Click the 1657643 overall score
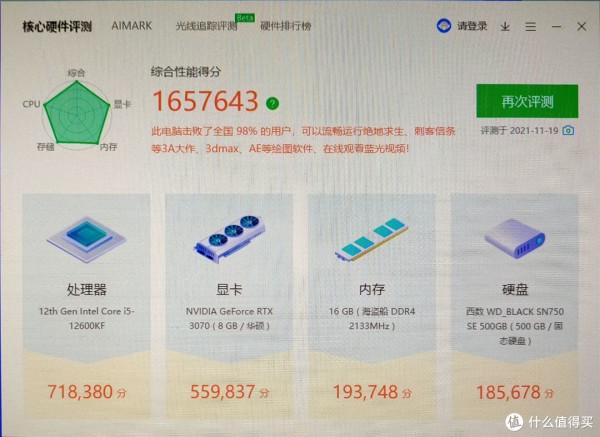 [205, 101]
